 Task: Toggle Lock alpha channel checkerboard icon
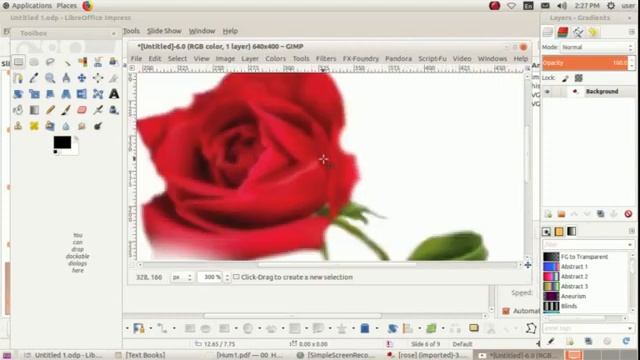click(578, 78)
